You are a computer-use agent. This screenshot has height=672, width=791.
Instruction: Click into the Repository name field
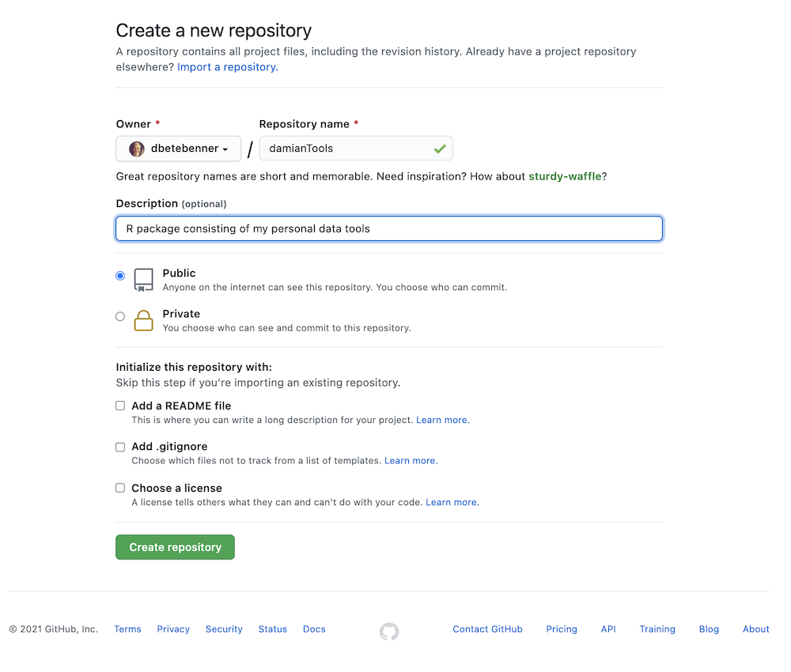[346, 149]
